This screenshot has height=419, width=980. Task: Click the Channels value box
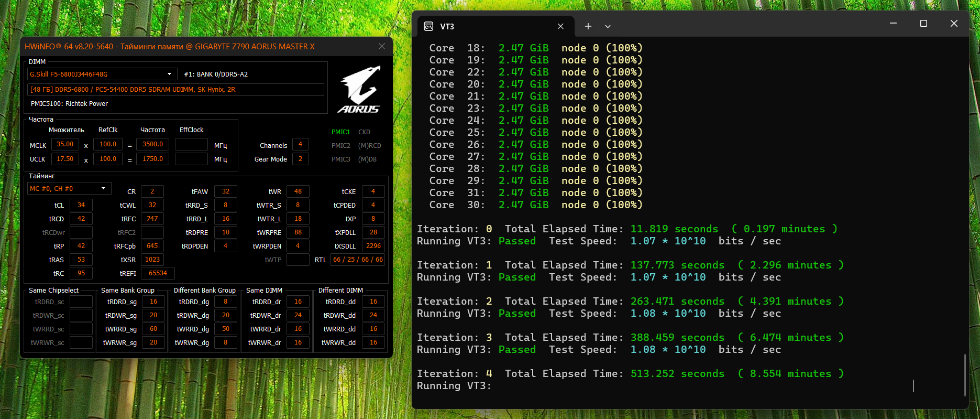click(300, 144)
